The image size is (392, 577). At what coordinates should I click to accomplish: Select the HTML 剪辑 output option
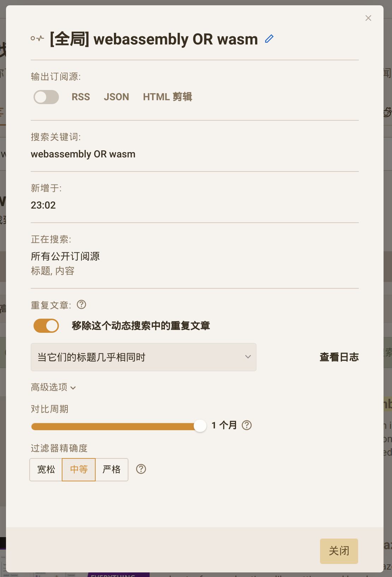click(x=168, y=97)
